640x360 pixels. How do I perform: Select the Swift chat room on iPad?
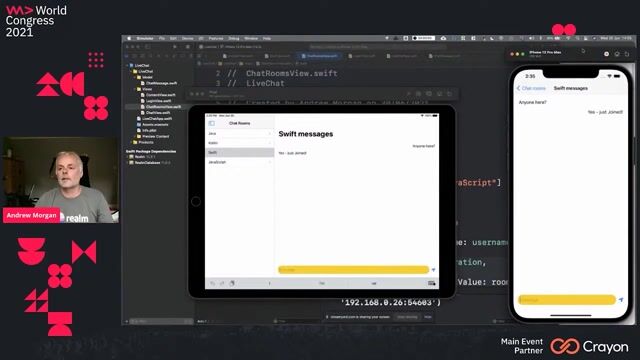[240, 152]
